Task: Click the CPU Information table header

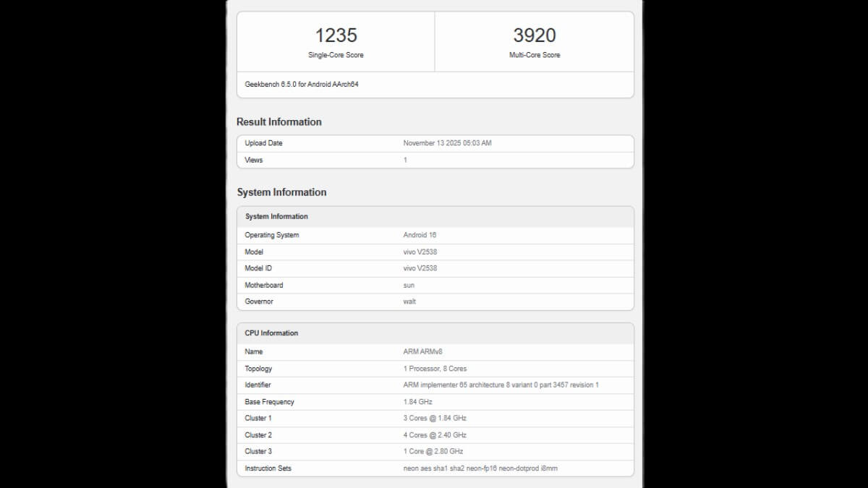Action: point(271,333)
